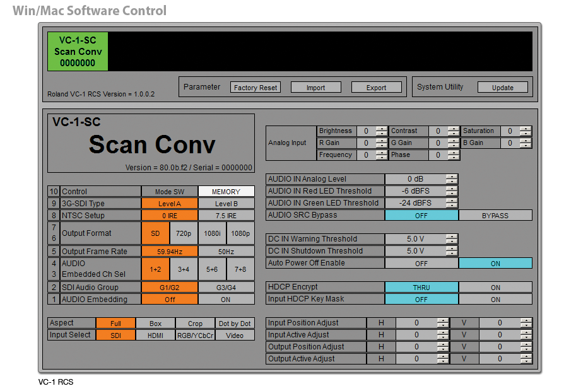Select embedded audio channels 7+8
The height and width of the screenshot is (391, 588).
(240, 269)
